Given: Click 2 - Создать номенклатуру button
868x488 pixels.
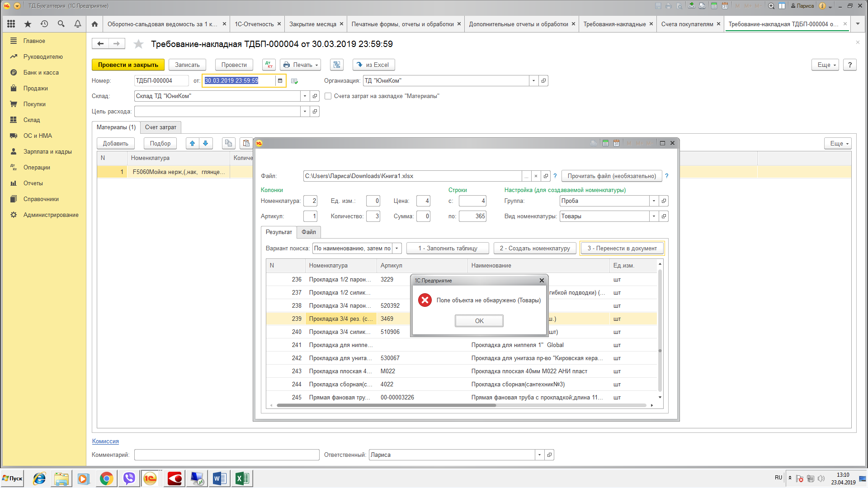Looking at the screenshot, I should pyautogui.click(x=535, y=249).
